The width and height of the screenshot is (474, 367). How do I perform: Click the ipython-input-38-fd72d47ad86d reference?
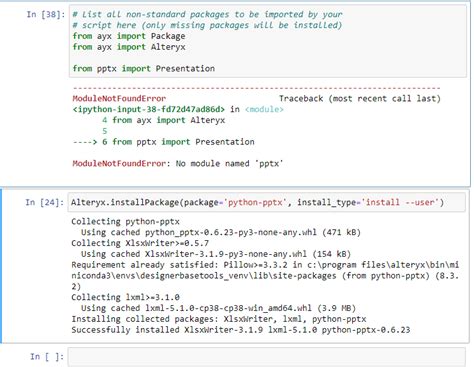(149, 109)
